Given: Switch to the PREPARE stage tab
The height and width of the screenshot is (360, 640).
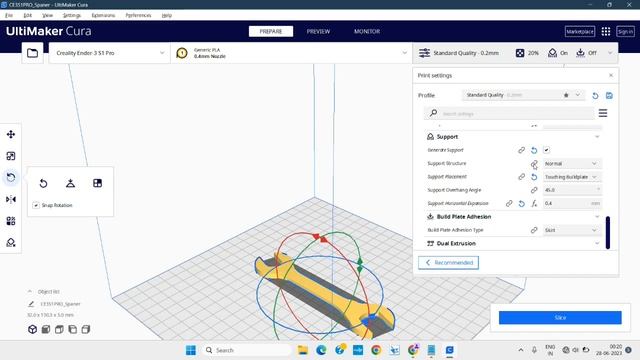Looking at the screenshot, I should (271, 31).
